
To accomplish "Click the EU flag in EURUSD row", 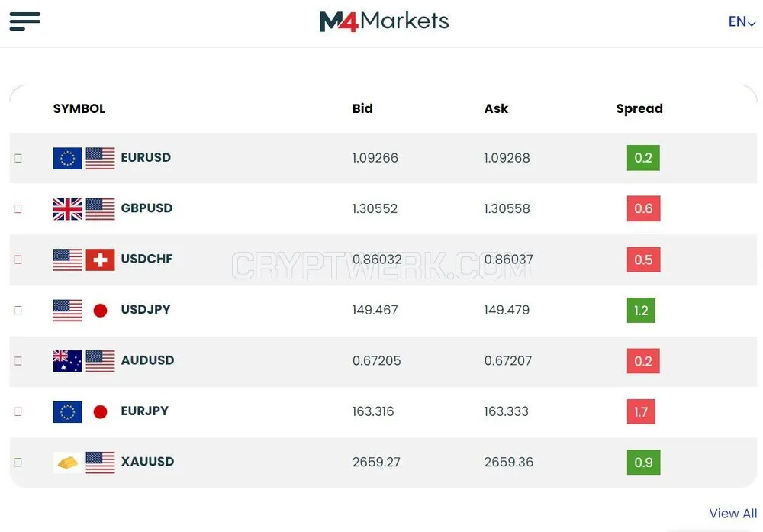I will click(x=68, y=158).
